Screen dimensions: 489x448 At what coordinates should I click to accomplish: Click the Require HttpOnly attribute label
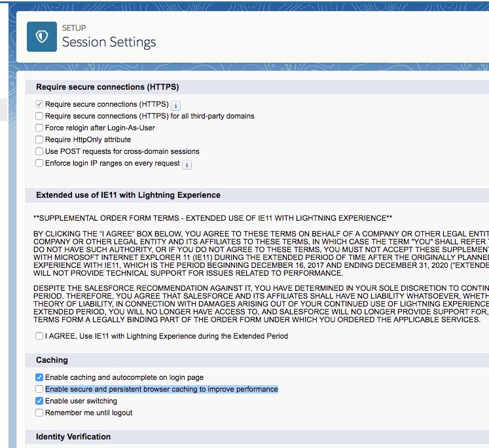pos(88,140)
